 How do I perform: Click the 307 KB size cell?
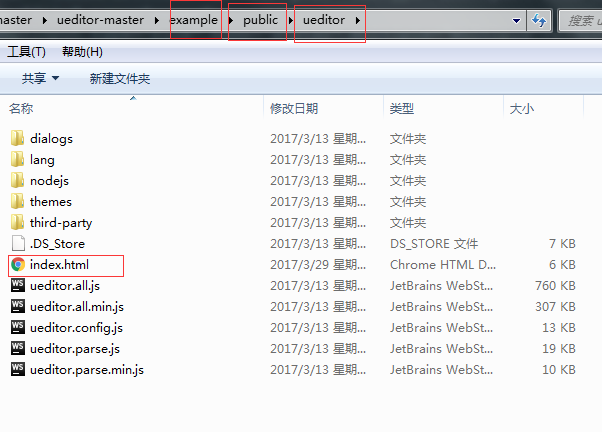point(555,307)
